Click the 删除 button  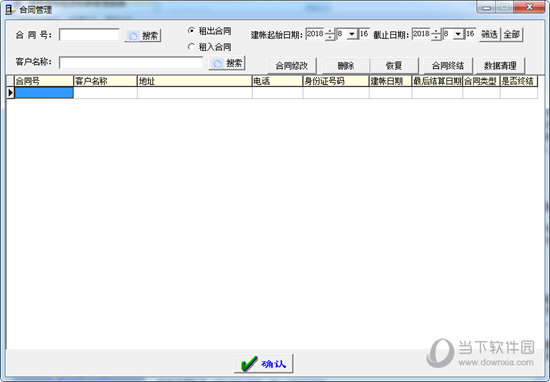click(x=346, y=66)
